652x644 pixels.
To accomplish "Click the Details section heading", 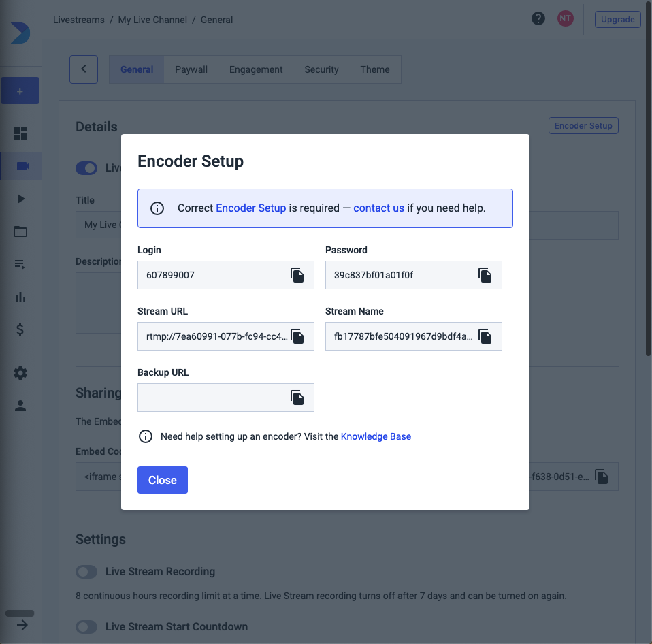I will pyautogui.click(x=97, y=127).
